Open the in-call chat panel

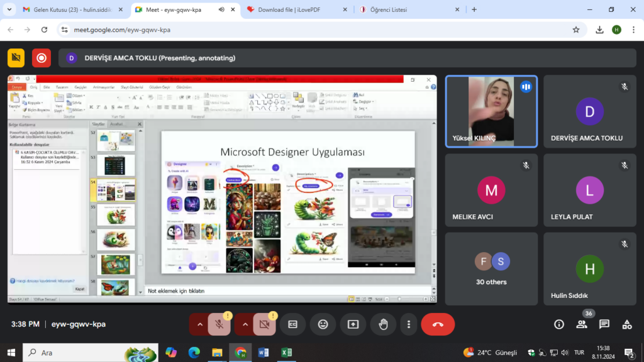604,324
